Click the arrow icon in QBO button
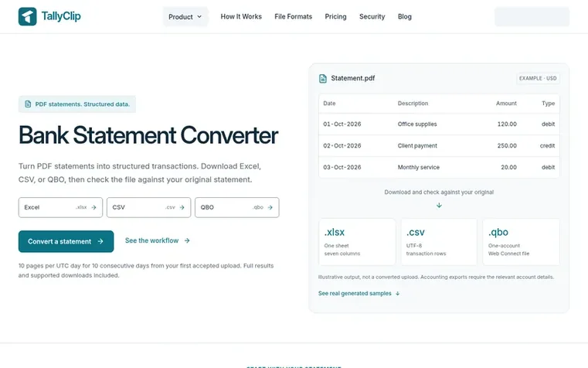 (x=270, y=207)
